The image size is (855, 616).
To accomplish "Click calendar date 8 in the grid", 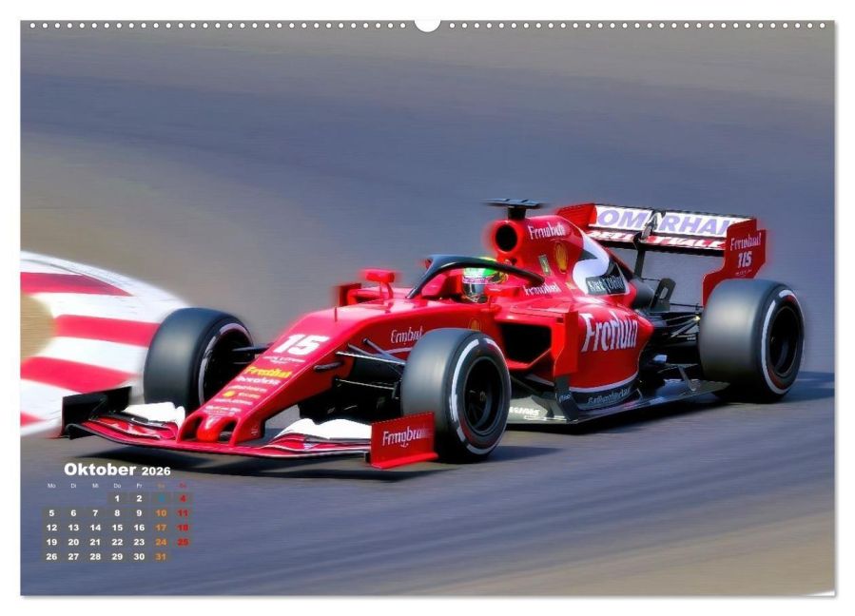I will (x=117, y=513).
